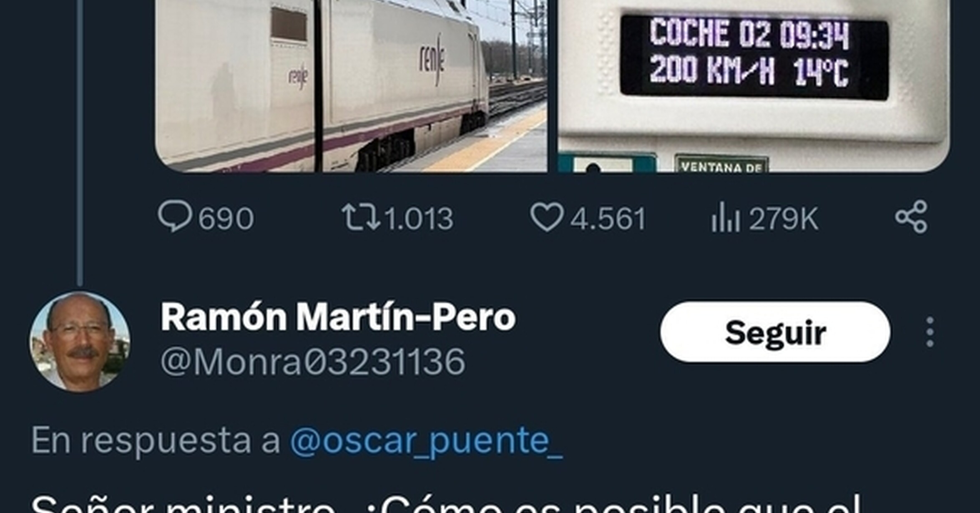Tap the repost arrows icon

coord(361,217)
